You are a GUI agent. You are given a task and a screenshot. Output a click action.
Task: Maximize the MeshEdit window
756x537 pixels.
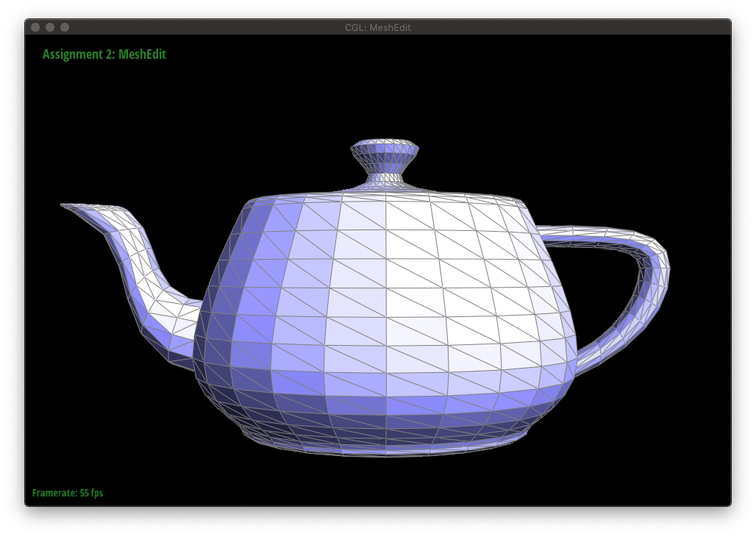pos(65,27)
